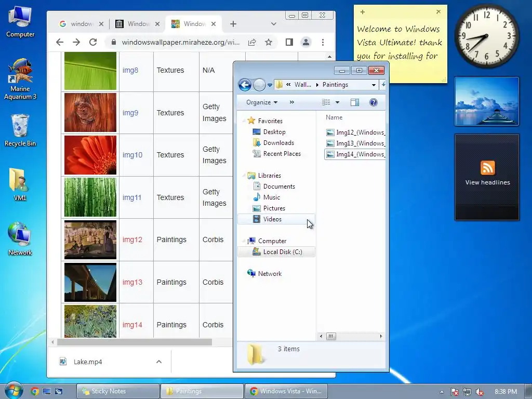Click the Name column header in Explorer
532x399 pixels.
[x=334, y=117]
